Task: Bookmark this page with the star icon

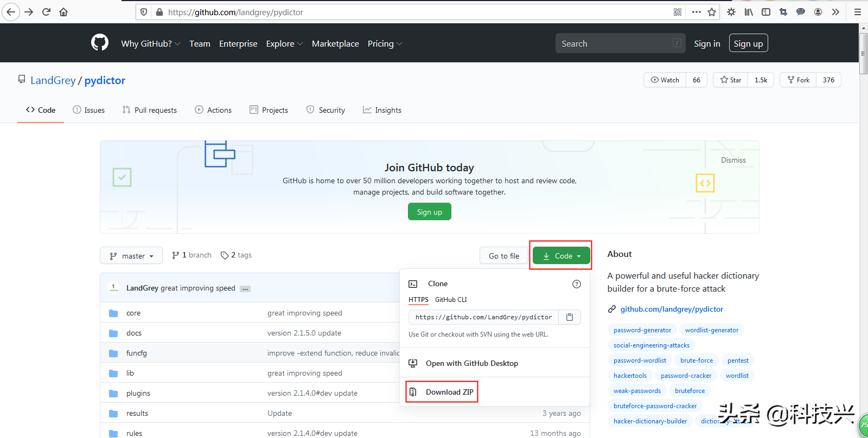Action: pyautogui.click(x=712, y=12)
